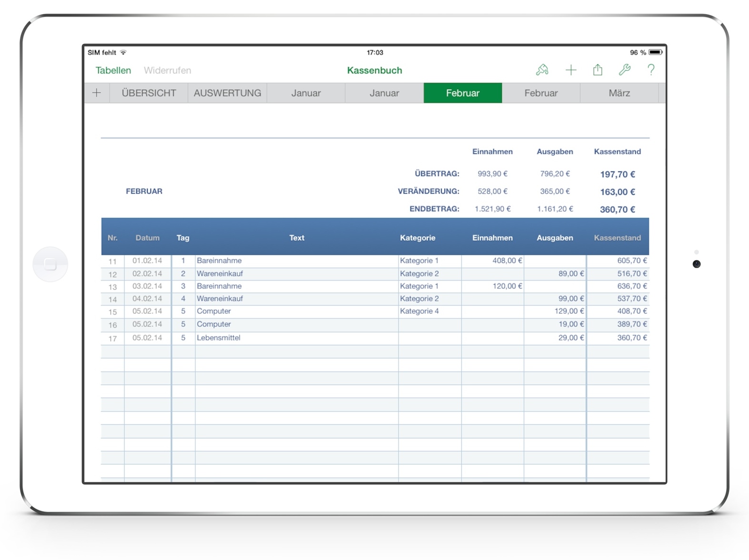Select the 197,70 € Übertrag Kassenstand value
The height and width of the screenshot is (560, 749).
617,174
